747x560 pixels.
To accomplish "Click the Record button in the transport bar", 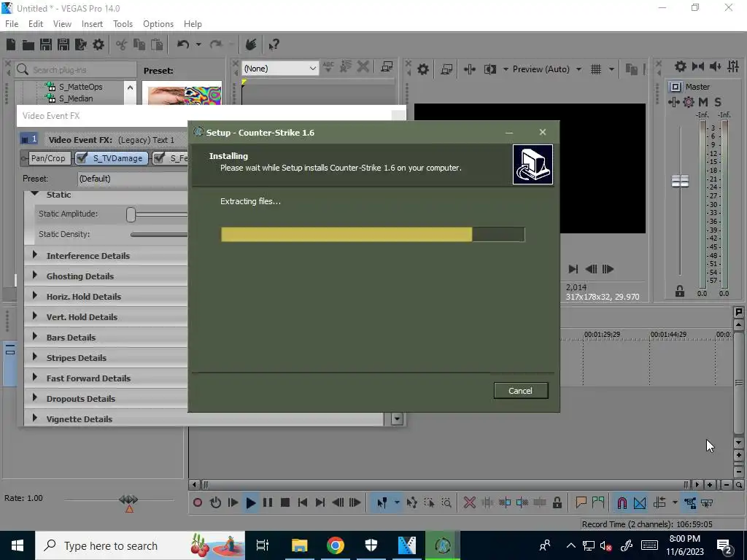I will click(197, 502).
